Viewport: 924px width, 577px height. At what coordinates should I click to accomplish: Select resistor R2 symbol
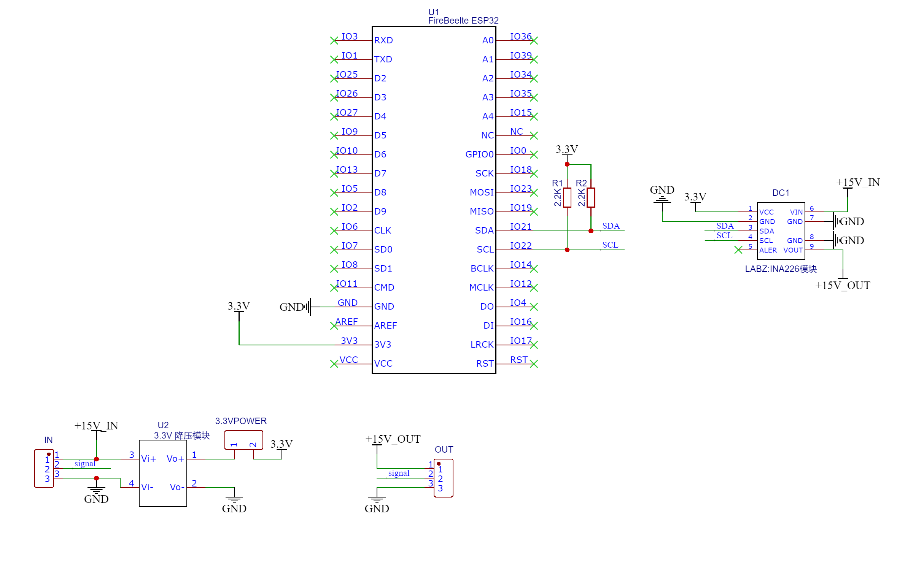[591, 197]
